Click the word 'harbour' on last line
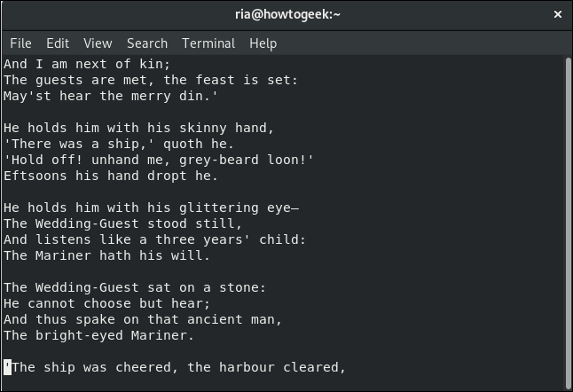Screen dimensions: 573x392 pos(247,367)
